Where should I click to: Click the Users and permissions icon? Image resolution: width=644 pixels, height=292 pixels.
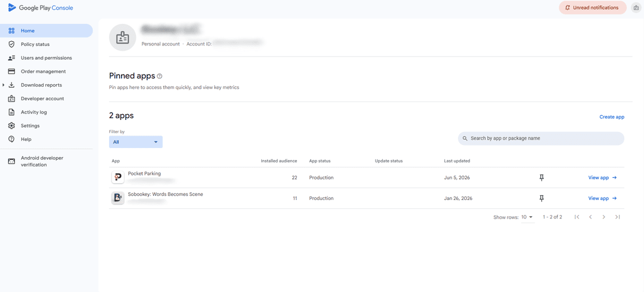coord(11,58)
